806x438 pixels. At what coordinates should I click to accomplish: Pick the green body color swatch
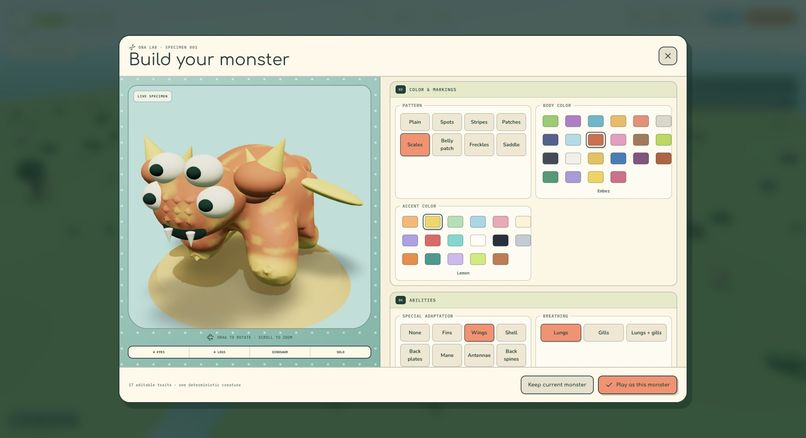point(550,121)
